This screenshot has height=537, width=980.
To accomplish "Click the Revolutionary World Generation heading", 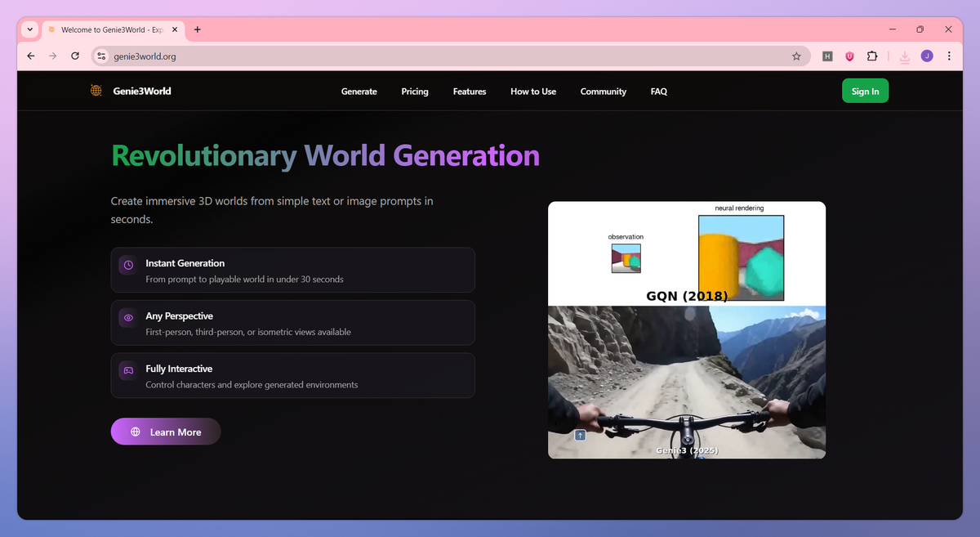I will (x=325, y=155).
